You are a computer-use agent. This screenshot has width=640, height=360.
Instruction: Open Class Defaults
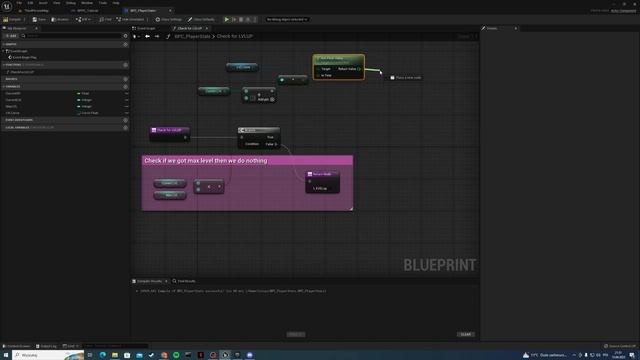coord(201,19)
